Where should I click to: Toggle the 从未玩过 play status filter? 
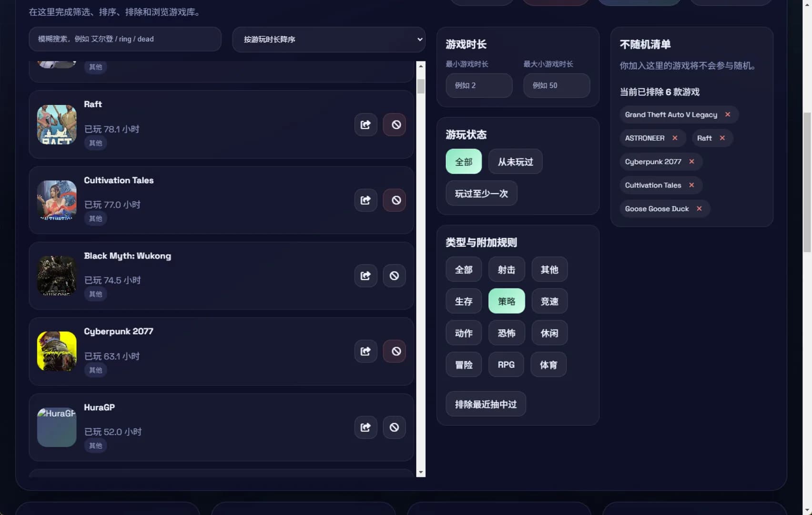coord(515,162)
